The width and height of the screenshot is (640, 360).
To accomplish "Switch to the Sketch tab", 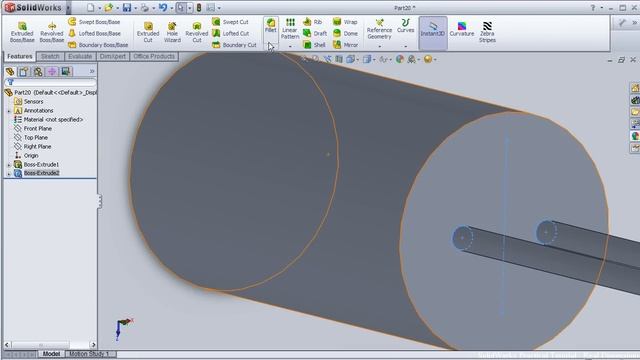I will pos(50,56).
